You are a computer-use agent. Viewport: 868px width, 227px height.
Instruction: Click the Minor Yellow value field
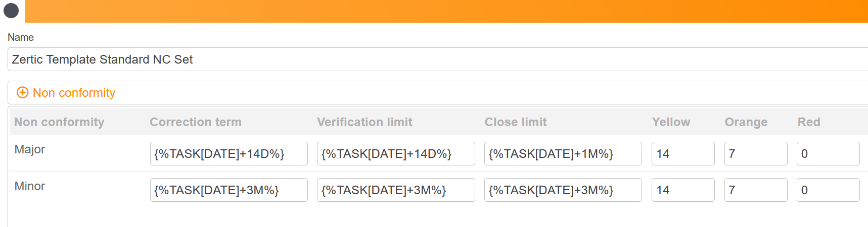(x=682, y=190)
